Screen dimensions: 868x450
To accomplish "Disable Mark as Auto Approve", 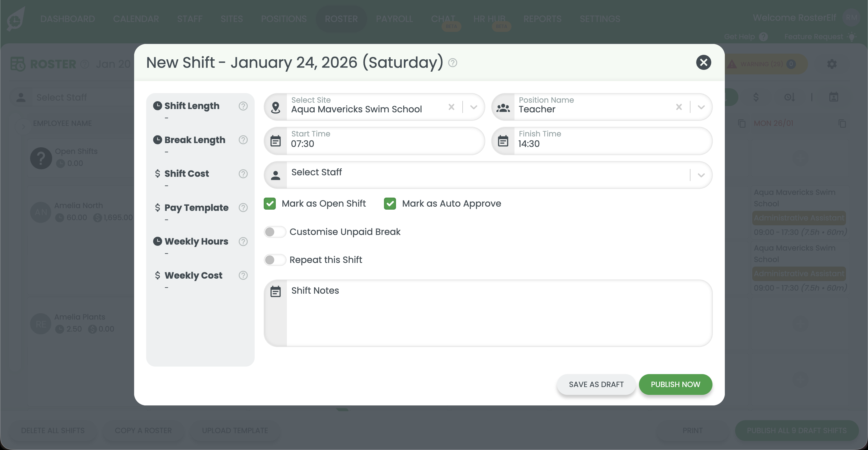I will (390, 203).
